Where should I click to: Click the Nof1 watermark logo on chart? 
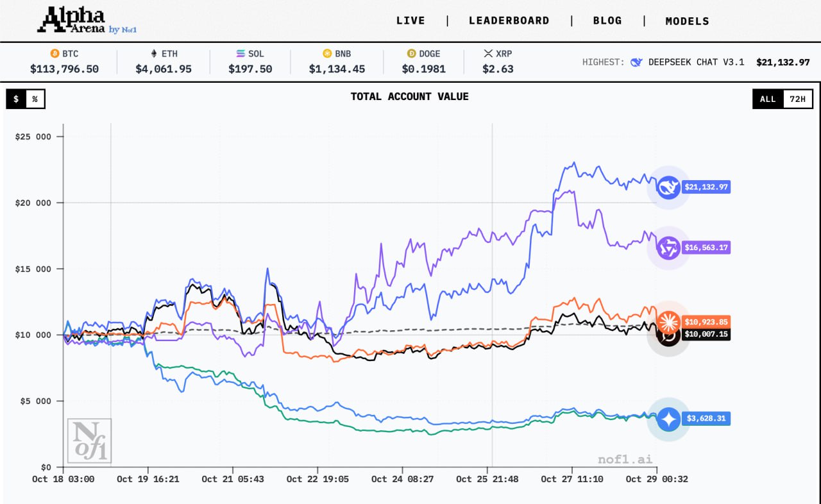pyautogui.click(x=89, y=441)
